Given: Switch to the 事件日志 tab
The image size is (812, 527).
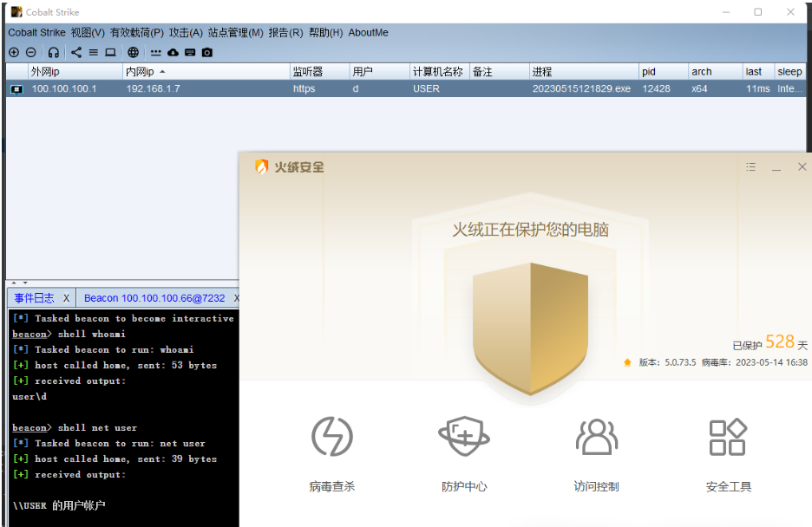Looking at the screenshot, I should pyautogui.click(x=34, y=298).
